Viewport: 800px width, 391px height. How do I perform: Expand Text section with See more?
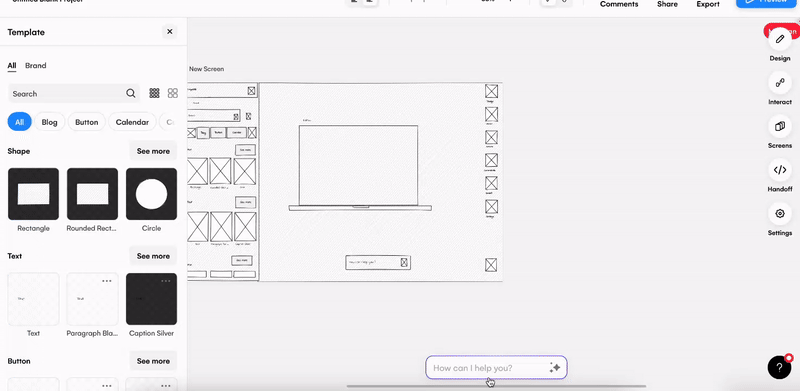pyautogui.click(x=153, y=256)
